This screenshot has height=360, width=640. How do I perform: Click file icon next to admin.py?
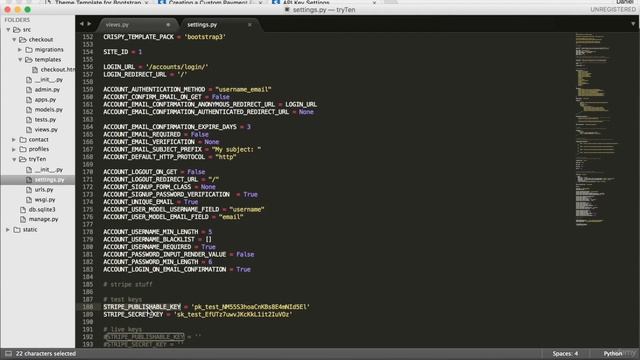click(29, 90)
